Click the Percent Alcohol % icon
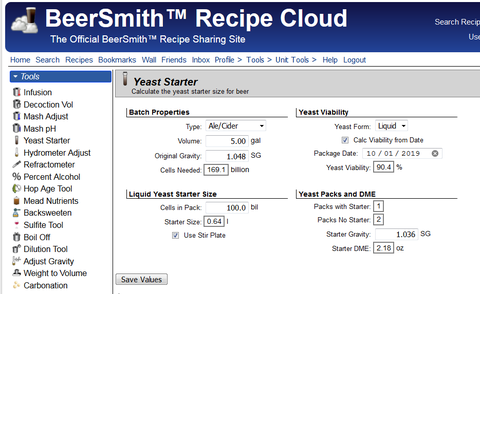Image resolution: width=480 pixels, height=432 pixels. [16, 177]
